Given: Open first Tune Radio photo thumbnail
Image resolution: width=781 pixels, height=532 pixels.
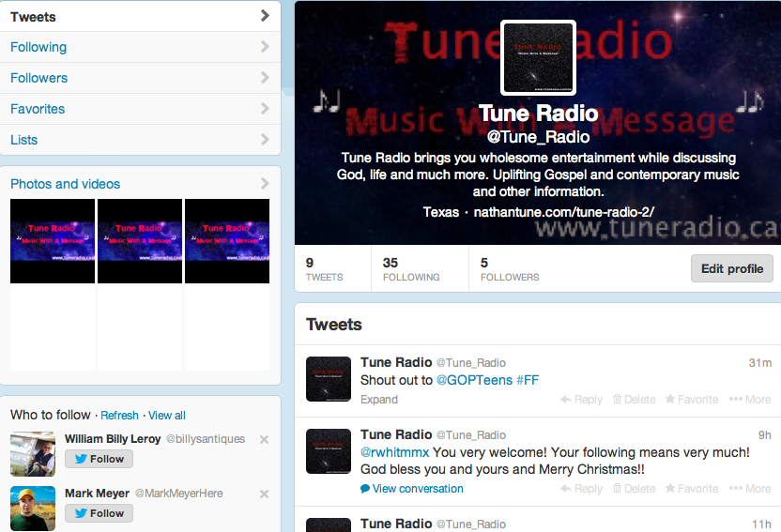Looking at the screenshot, I should tap(53, 241).
